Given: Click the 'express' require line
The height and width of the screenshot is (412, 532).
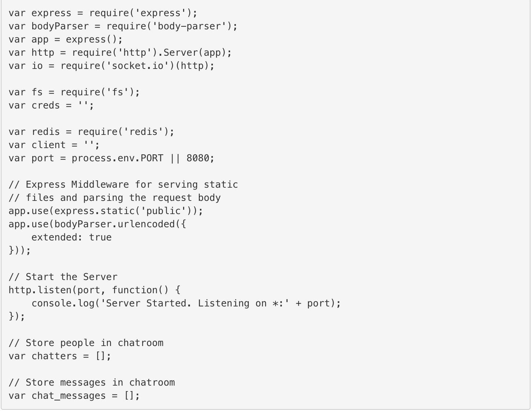Looking at the screenshot, I should coord(103,13).
